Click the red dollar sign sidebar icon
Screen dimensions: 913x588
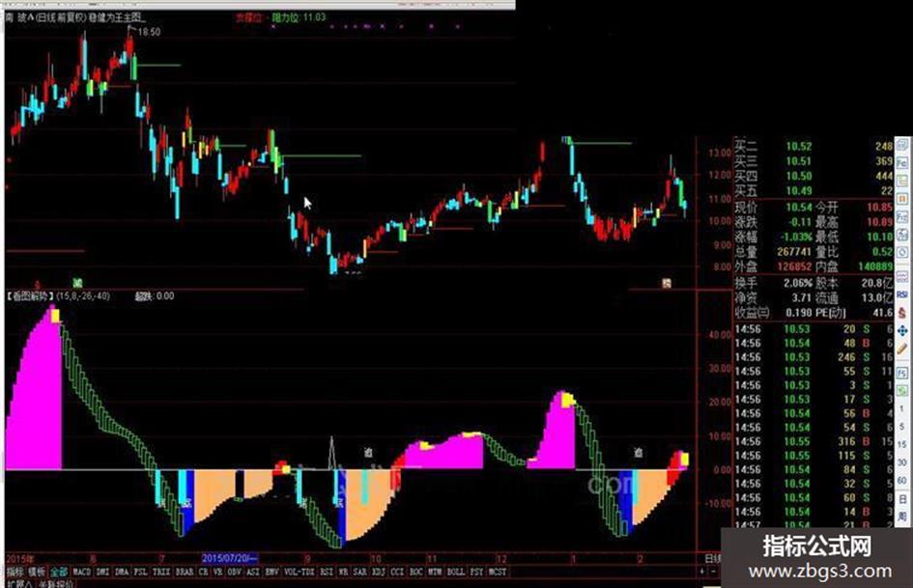902,311
